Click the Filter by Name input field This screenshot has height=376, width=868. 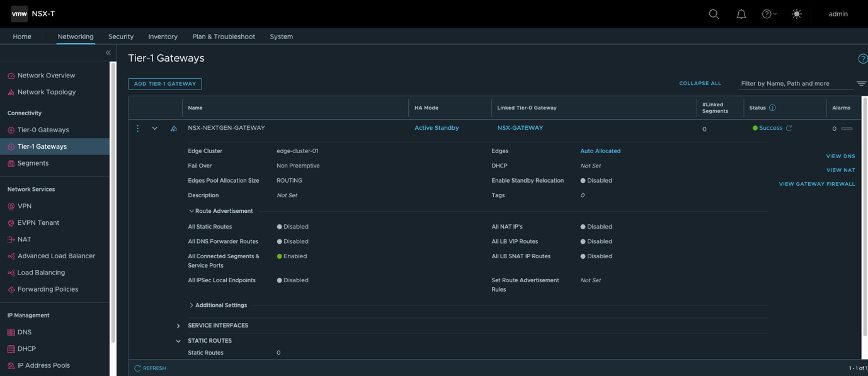point(796,83)
